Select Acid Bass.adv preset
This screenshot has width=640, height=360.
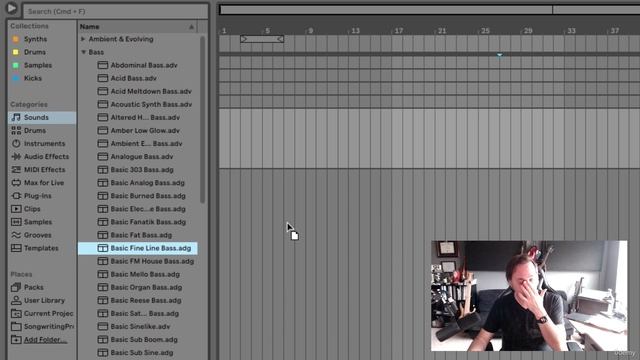click(133, 78)
